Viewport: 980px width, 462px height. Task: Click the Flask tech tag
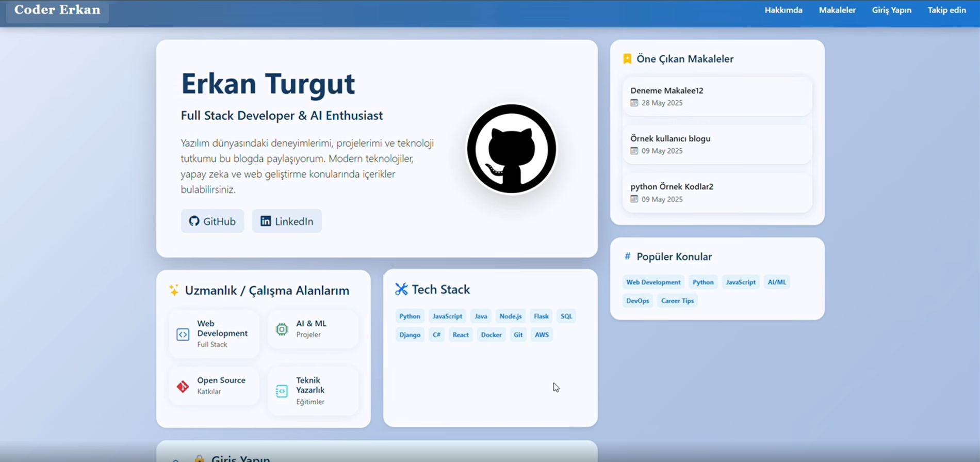(x=541, y=316)
